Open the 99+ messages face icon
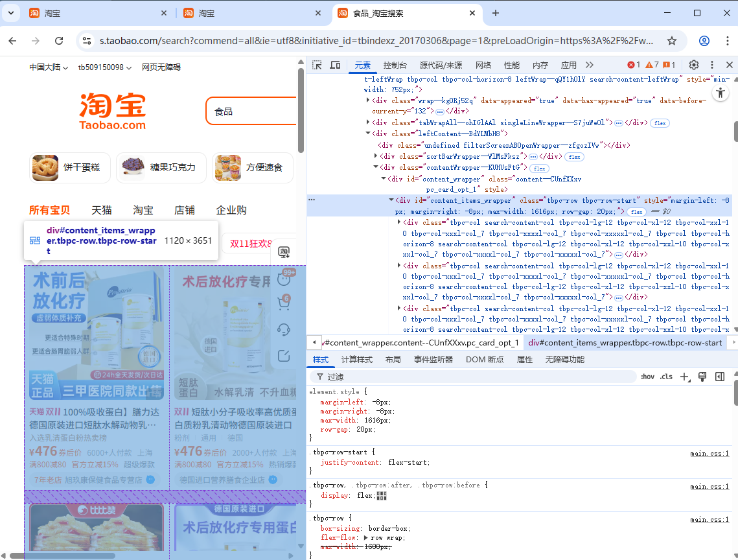Viewport: 738px width, 560px height. [284, 279]
